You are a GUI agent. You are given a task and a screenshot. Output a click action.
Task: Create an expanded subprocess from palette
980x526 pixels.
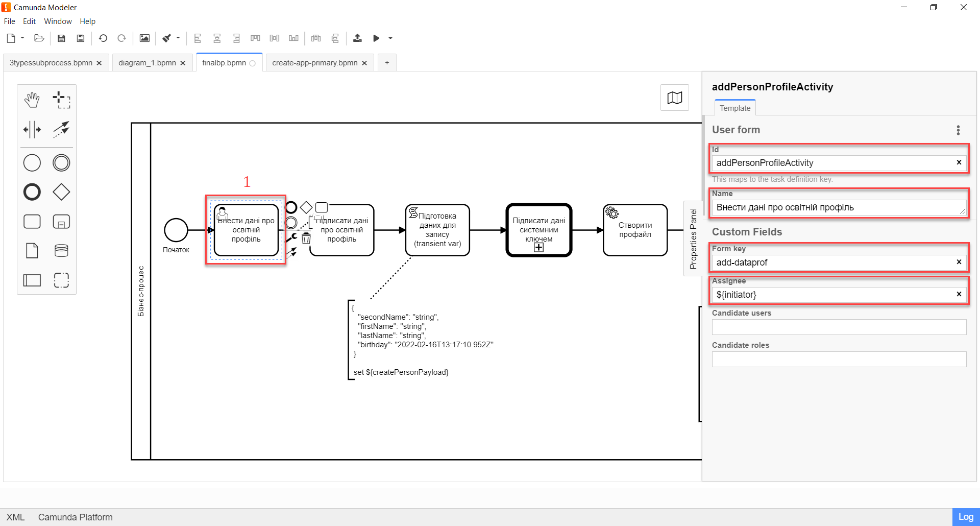pyautogui.click(x=61, y=222)
